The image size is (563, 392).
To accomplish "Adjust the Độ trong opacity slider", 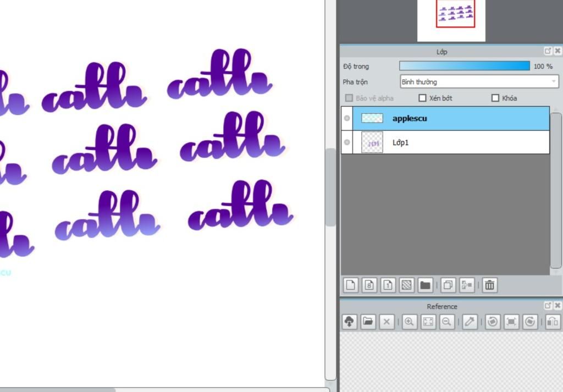I will pos(465,66).
